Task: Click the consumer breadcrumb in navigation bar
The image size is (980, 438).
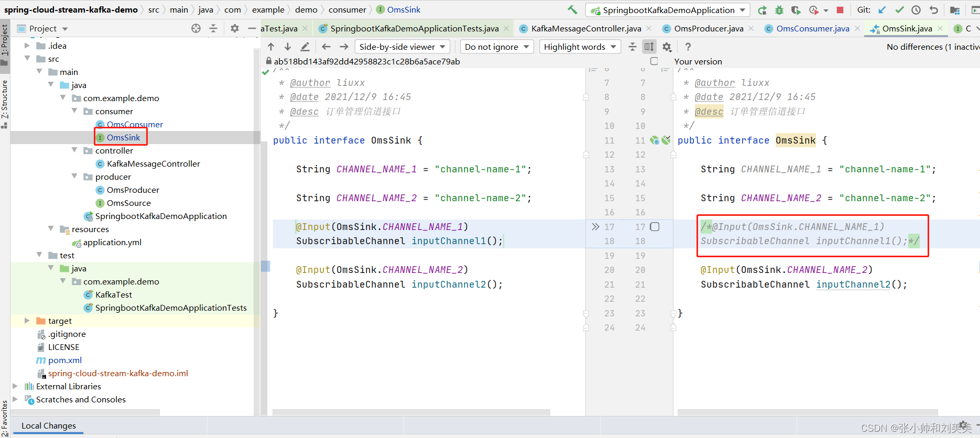Action: click(347, 10)
